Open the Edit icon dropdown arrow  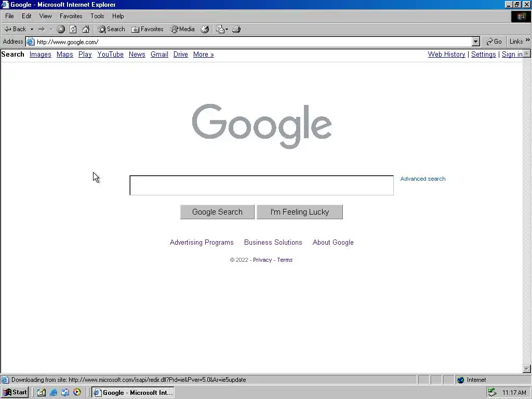point(227,29)
